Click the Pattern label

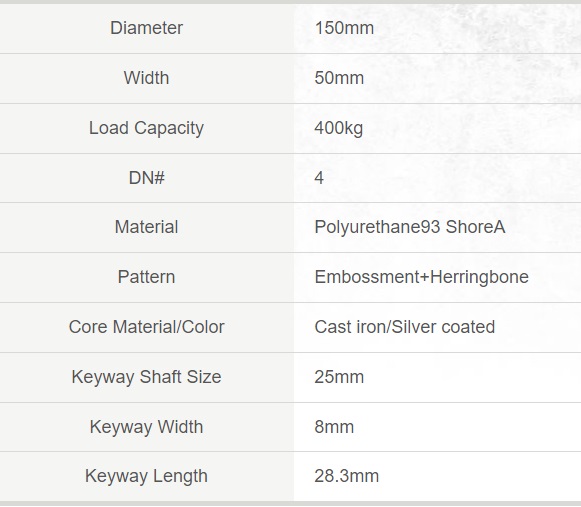point(146,277)
